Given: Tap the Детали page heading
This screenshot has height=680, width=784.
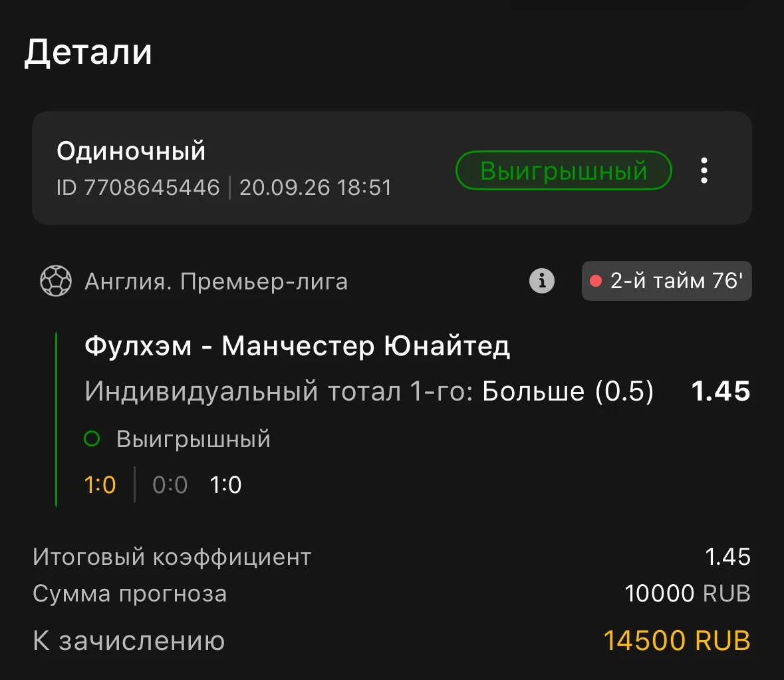Looking at the screenshot, I should coord(88,52).
